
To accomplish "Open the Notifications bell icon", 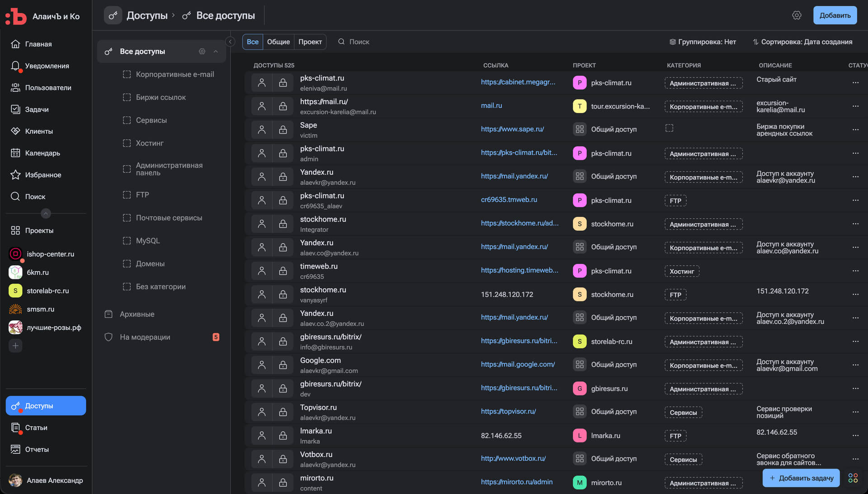I will click(15, 66).
